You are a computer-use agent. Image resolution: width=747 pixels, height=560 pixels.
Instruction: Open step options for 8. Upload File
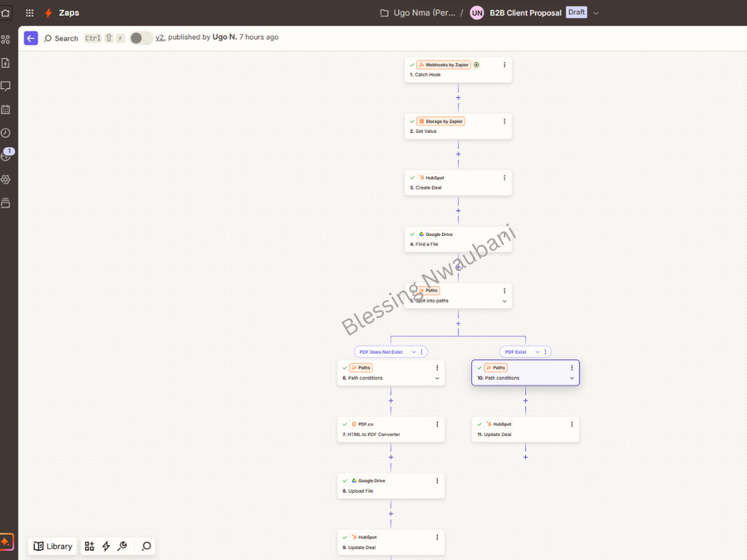[437, 481]
